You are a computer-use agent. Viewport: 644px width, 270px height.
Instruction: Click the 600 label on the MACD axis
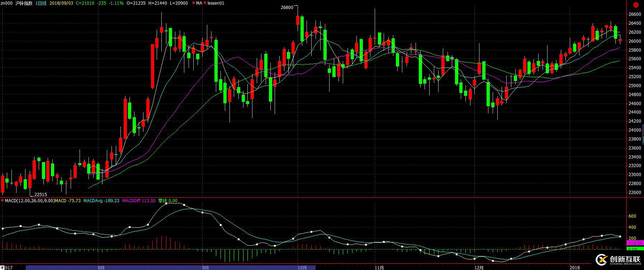[632, 216]
